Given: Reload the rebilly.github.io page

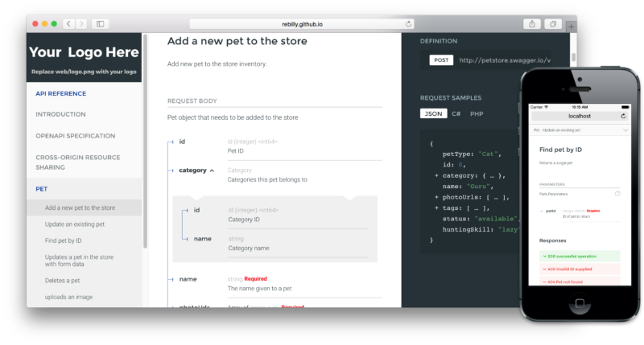Looking at the screenshot, I should coord(409,24).
